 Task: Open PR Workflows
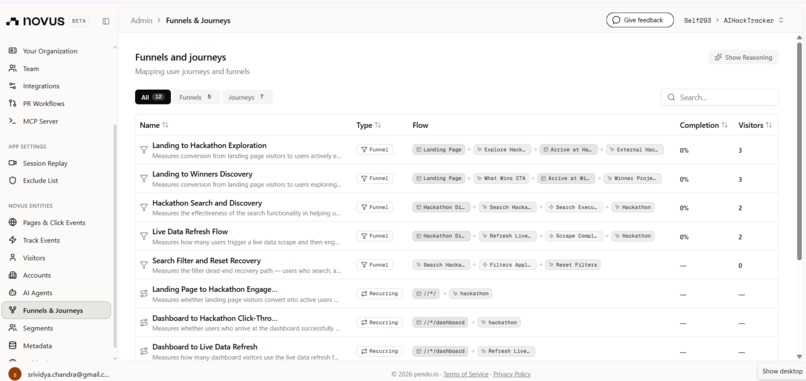pos(44,103)
